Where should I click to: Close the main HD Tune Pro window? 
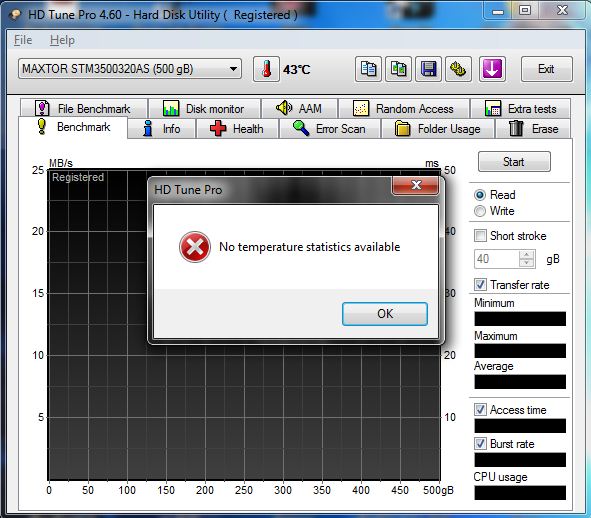562,11
